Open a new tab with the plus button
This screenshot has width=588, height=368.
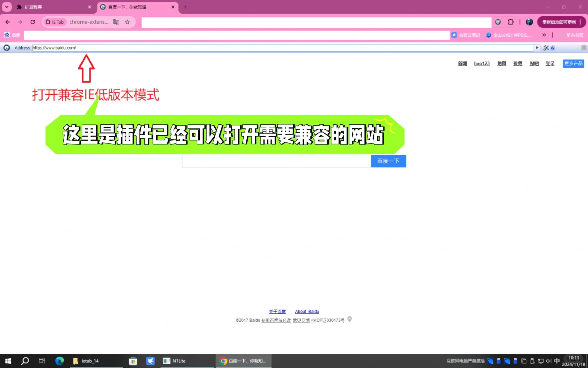point(185,7)
